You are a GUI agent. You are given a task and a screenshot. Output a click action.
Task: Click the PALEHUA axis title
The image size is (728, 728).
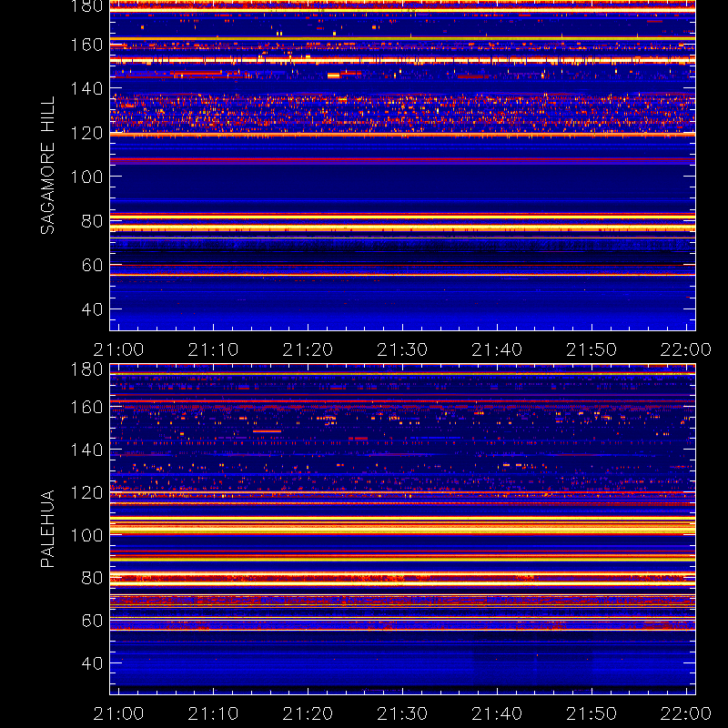coord(48,529)
